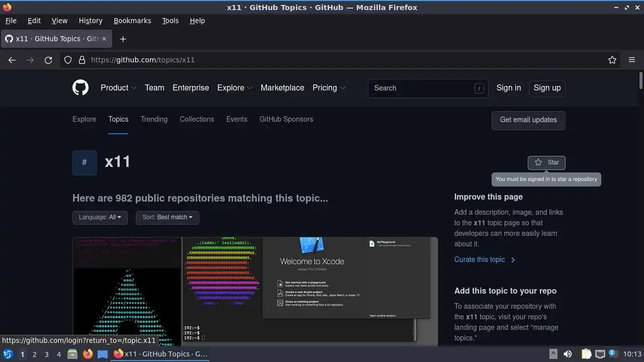Bookmark this page with star icon

[x=612, y=60]
